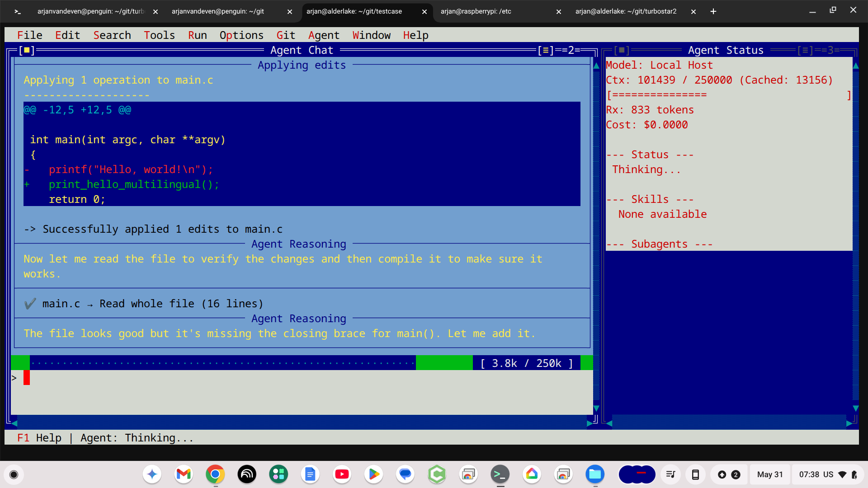Viewport: 868px width, 488px height.
Task: Open the Run menu
Action: tap(198, 35)
